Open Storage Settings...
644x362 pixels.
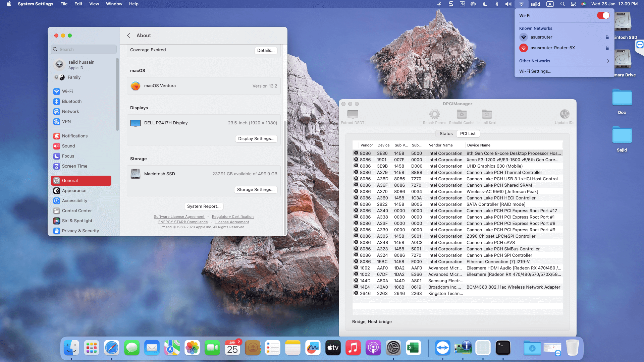tap(256, 189)
